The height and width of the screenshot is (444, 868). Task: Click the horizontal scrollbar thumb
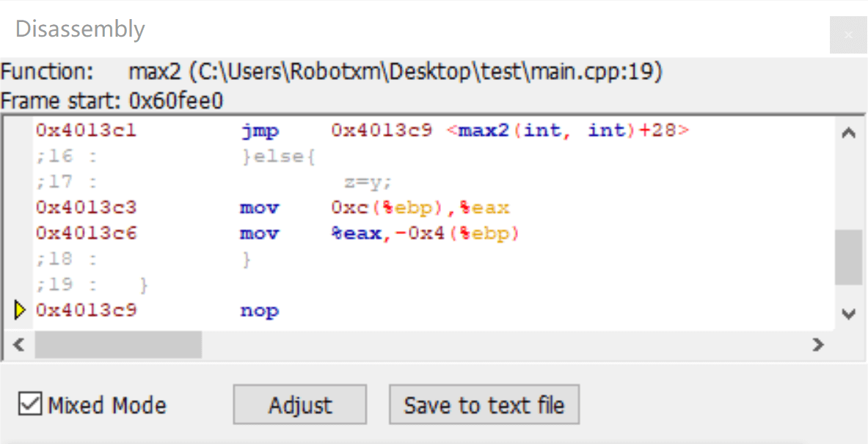[117, 344]
